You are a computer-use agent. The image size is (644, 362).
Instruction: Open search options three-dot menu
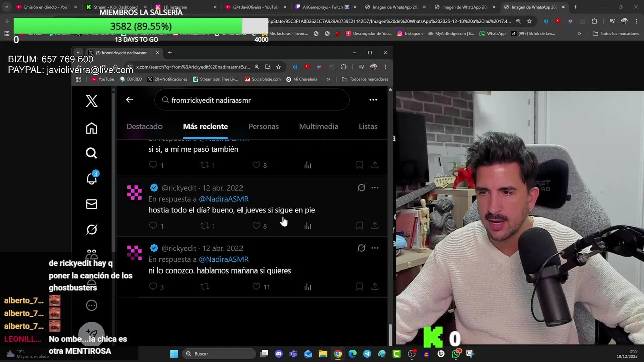tap(373, 100)
